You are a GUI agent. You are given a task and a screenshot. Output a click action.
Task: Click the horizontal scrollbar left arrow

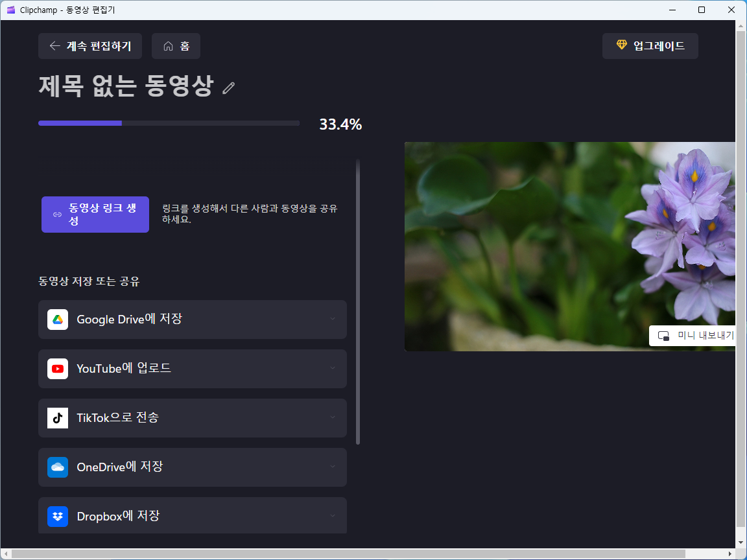tap(6, 554)
